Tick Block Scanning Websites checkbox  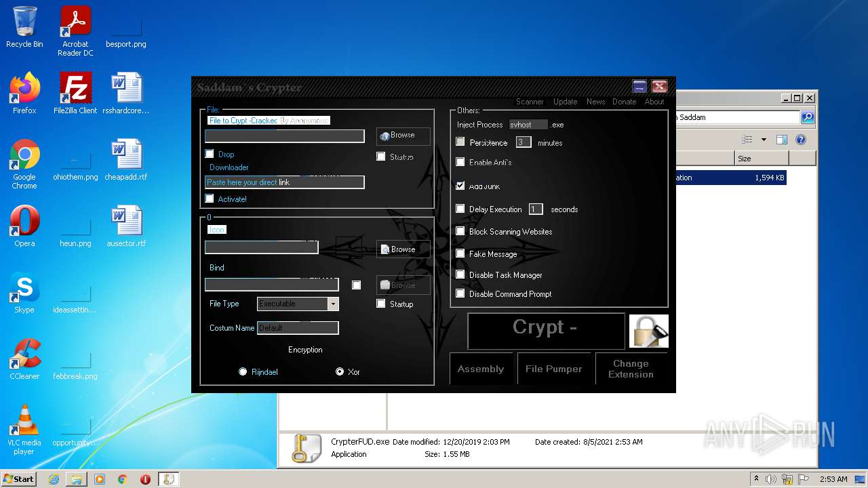click(x=460, y=231)
